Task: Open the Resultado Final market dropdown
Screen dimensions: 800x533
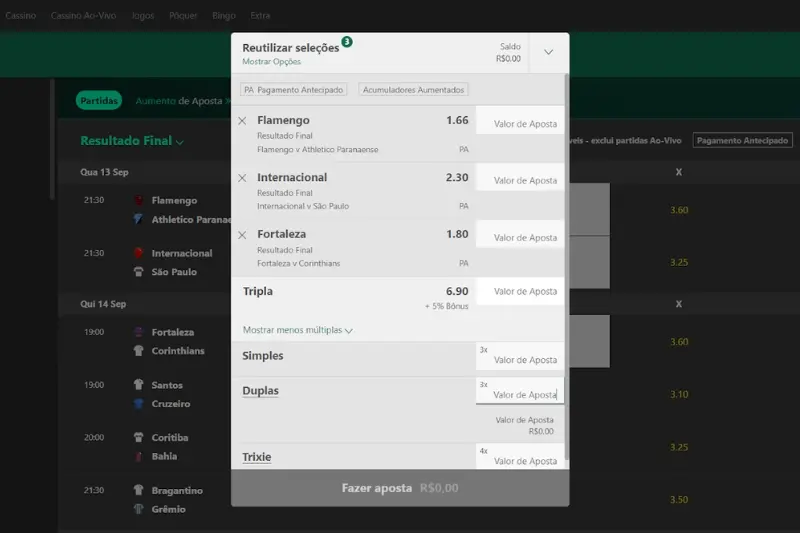Action: coord(132,141)
